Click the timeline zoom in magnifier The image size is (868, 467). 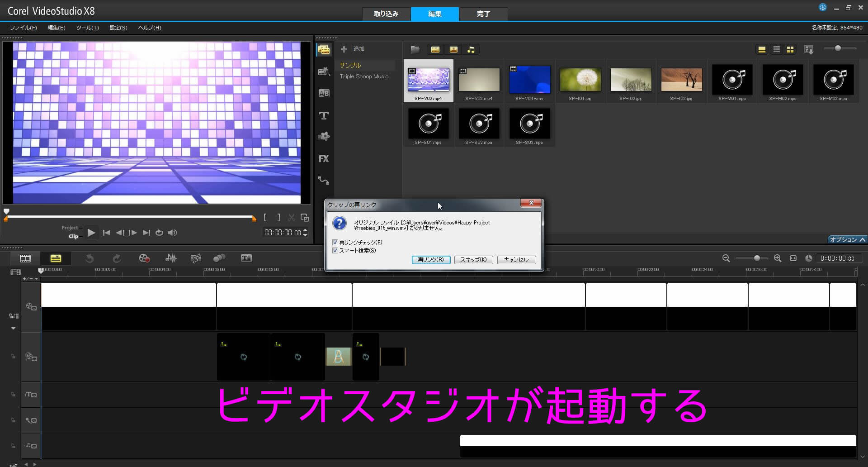(778, 258)
